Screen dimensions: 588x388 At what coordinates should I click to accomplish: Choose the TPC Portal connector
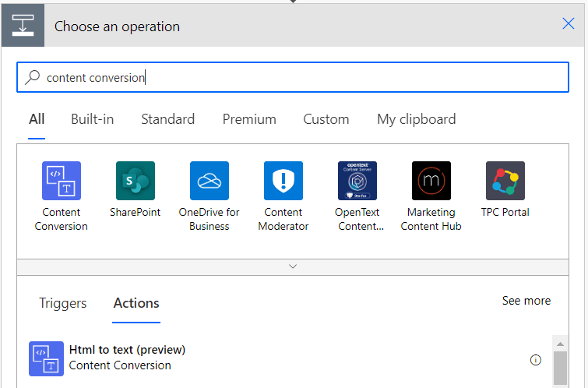pyautogui.click(x=505, y=181)
